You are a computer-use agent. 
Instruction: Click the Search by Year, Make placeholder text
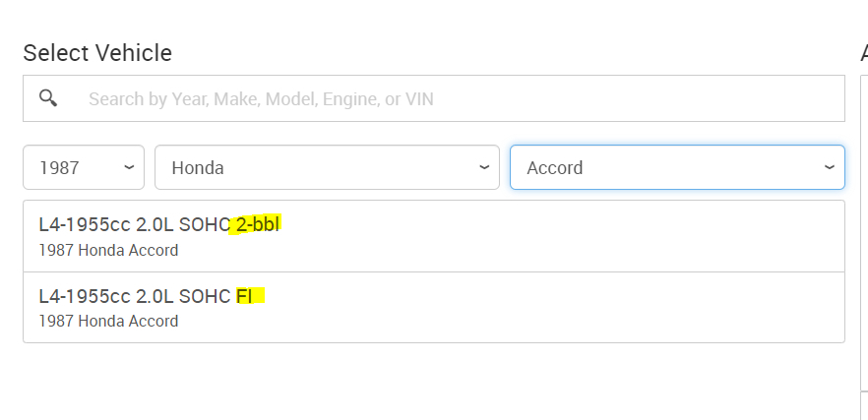pyautogui.click(x=261, y=98)
